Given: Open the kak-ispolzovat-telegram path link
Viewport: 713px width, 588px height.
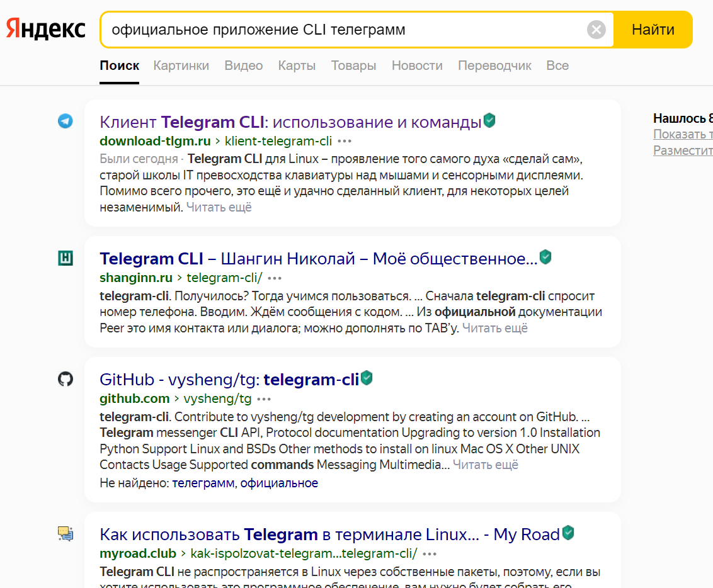Looking at the screenshot, I should [x=304, y=553].
